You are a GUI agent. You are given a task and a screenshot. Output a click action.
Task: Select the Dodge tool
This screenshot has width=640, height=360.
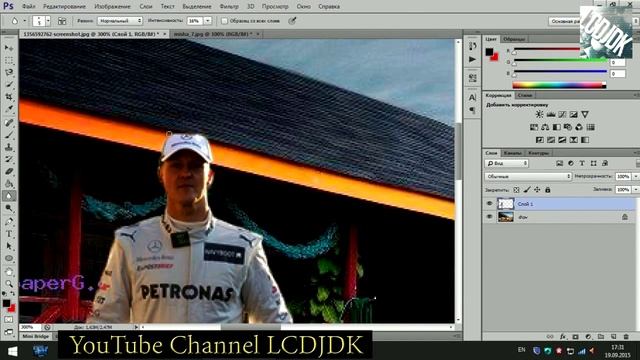click(9, 208)
